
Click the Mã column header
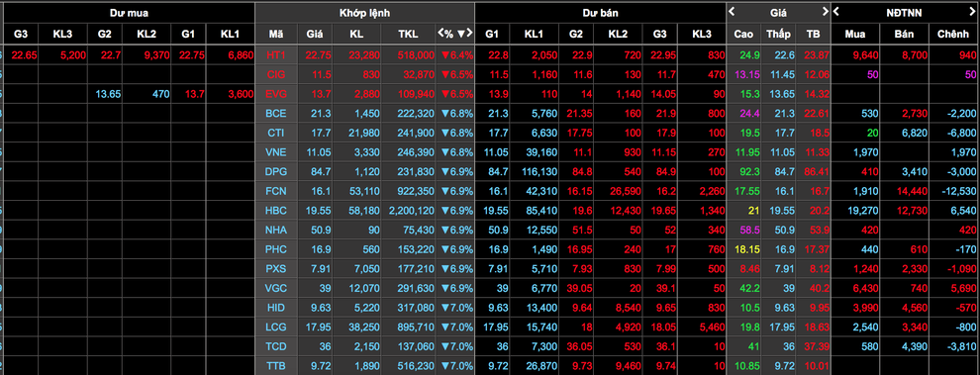pyautogui.click(x=275, y=34)
